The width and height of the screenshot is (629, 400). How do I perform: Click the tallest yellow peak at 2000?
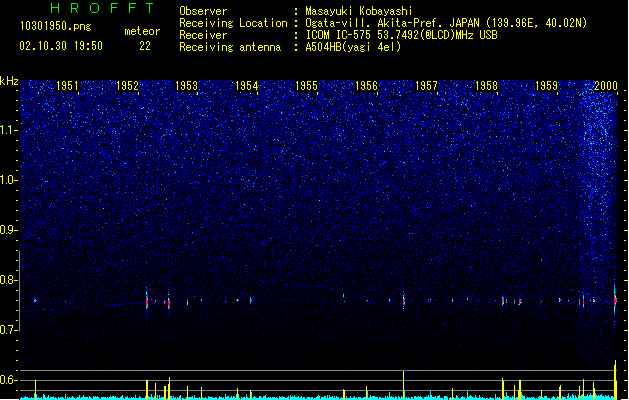[615, 379]
